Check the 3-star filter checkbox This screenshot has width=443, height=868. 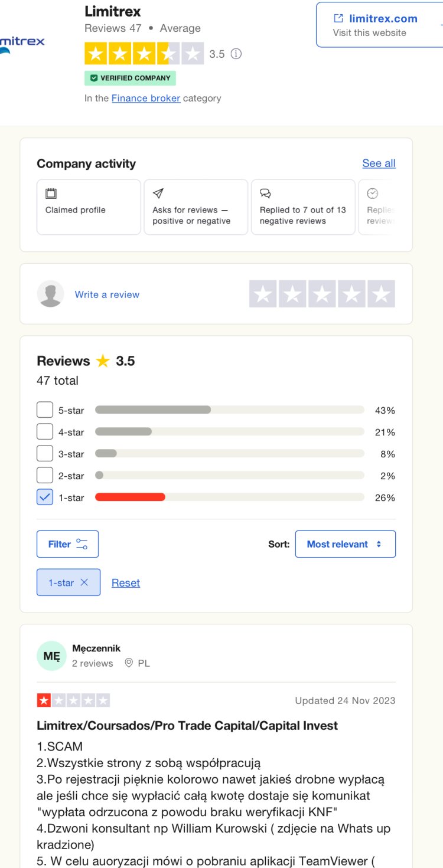pos(45,454)
